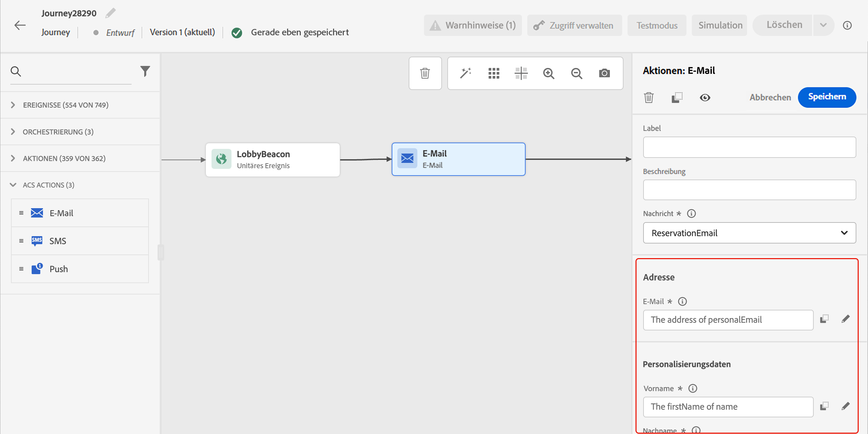Click the canvas trash delete icon
Image resolution: width=868 pixels, height=434 pixels.
pyautogui.click(x=425, y=73)
